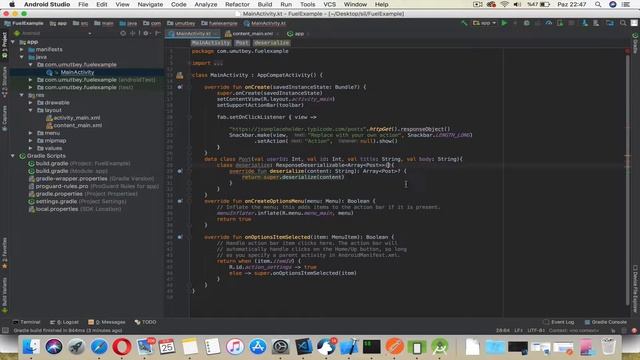
Task: Select content_main.xml in the project tree
Action: pos(78,125)
